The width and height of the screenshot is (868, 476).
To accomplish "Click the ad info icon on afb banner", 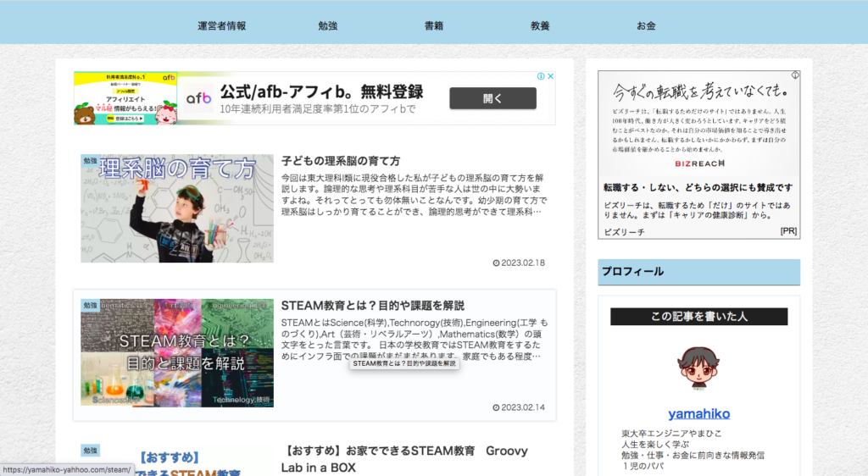I will pyautogui.click(x=540, y=76).
